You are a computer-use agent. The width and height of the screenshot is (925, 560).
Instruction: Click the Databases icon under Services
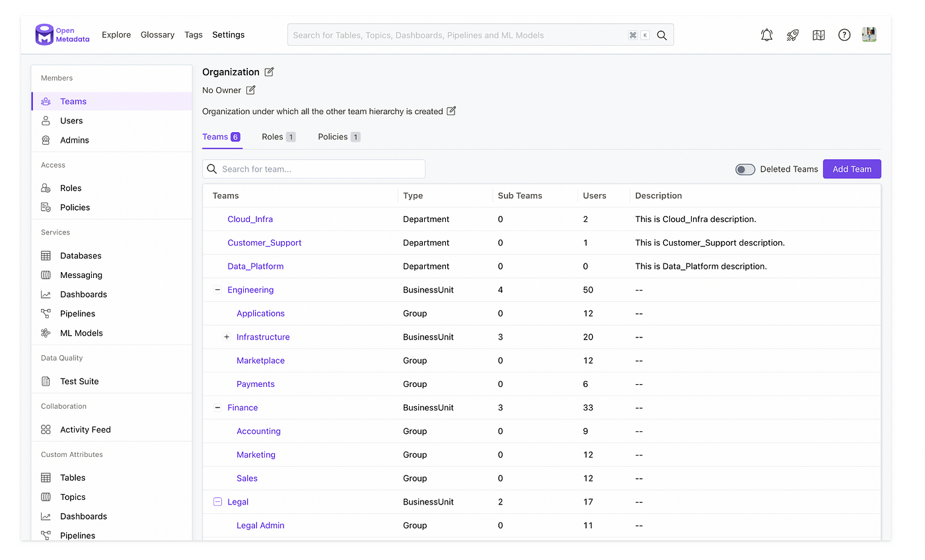click(46, 256)
